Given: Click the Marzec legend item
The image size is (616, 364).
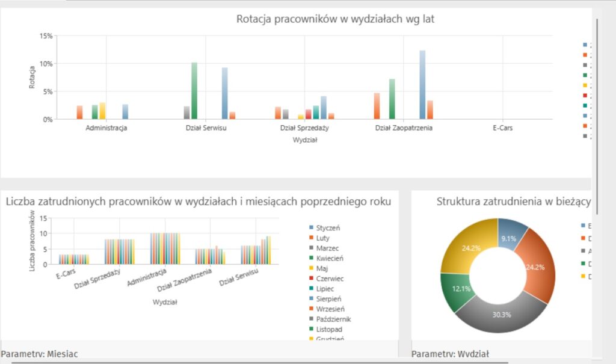Looking at the screenshot, I should pos(328,248).
